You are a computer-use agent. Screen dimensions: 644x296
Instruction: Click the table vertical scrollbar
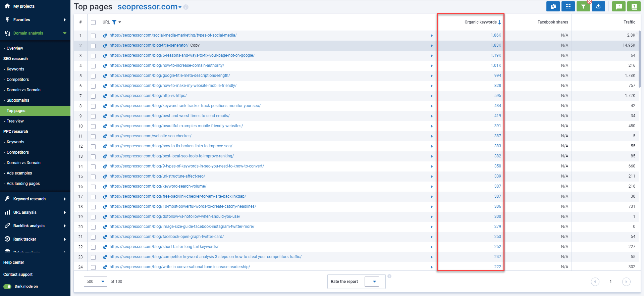(x=640, y=59)
